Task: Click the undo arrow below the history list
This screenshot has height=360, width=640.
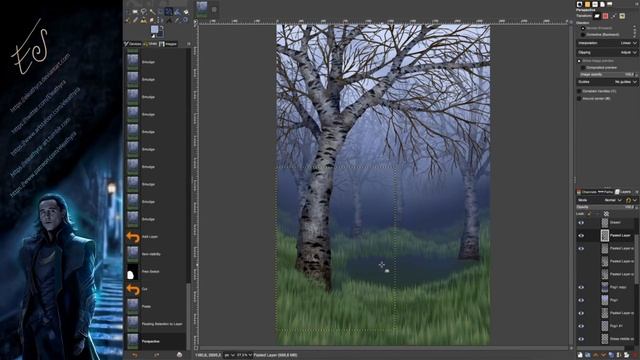Action: pos(134,355)
